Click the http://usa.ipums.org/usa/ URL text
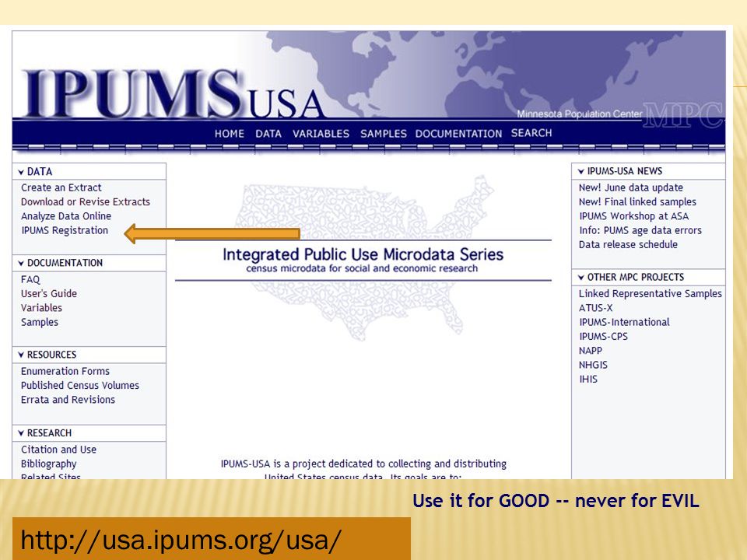The width and height of the screenshot is (747, 560). [x=181, y=541]
